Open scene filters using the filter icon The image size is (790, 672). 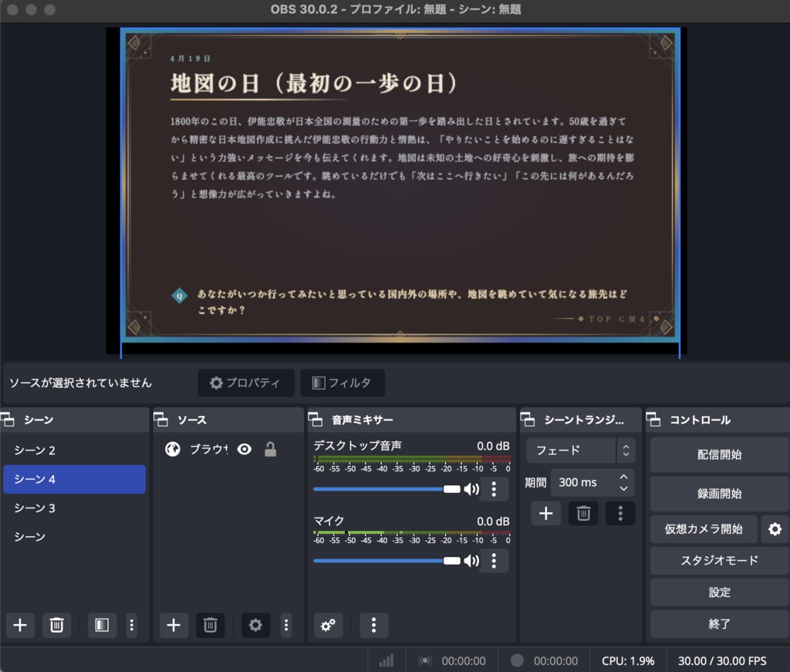(101, 625)
